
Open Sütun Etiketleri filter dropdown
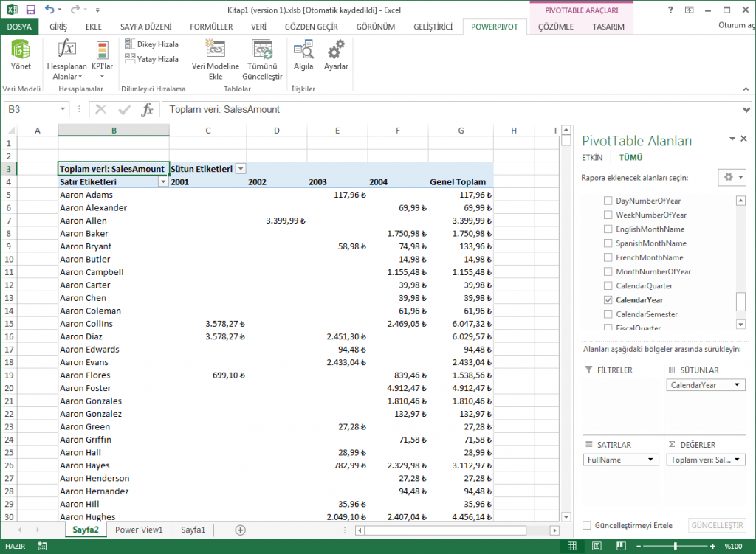[x=241, y=169]
